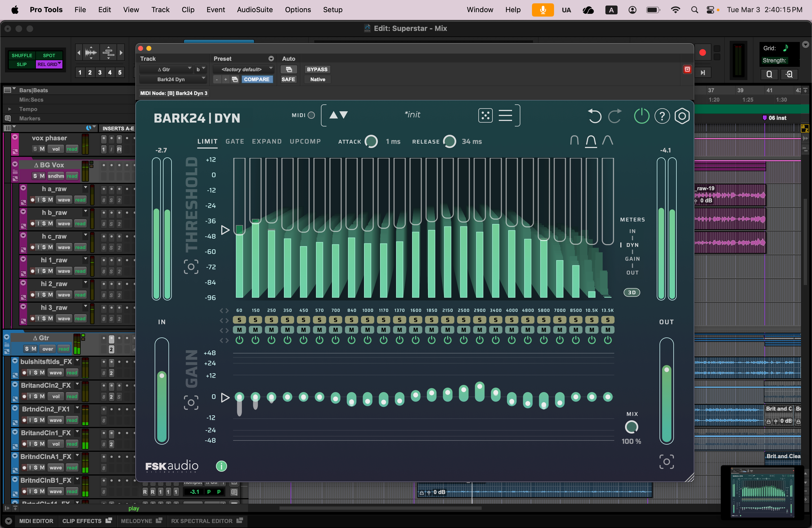Viewport: 812px width, 528px height.
Task: Adjust the MIX knob
Action: point(632,427)
